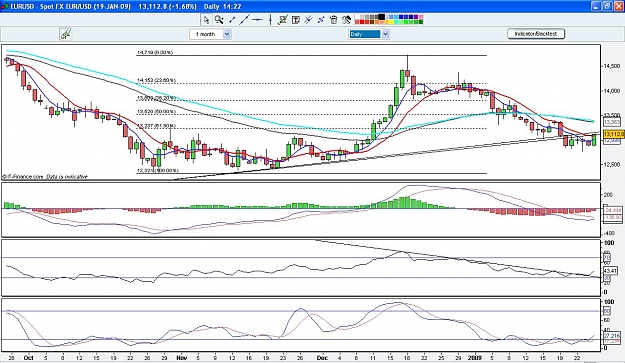This screenshot has width=625, height=363.
Task: Select the long trend line drawing tool
Action: 244,20
